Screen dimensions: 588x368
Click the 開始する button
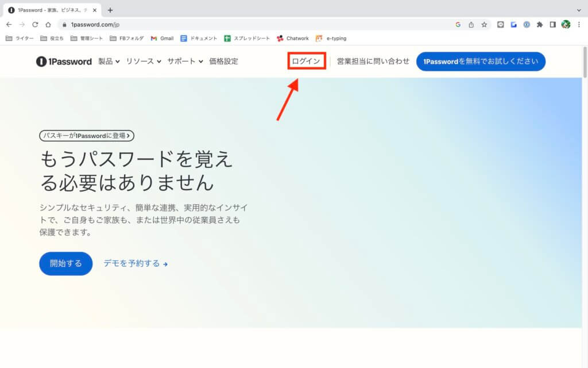click(65, 263)
